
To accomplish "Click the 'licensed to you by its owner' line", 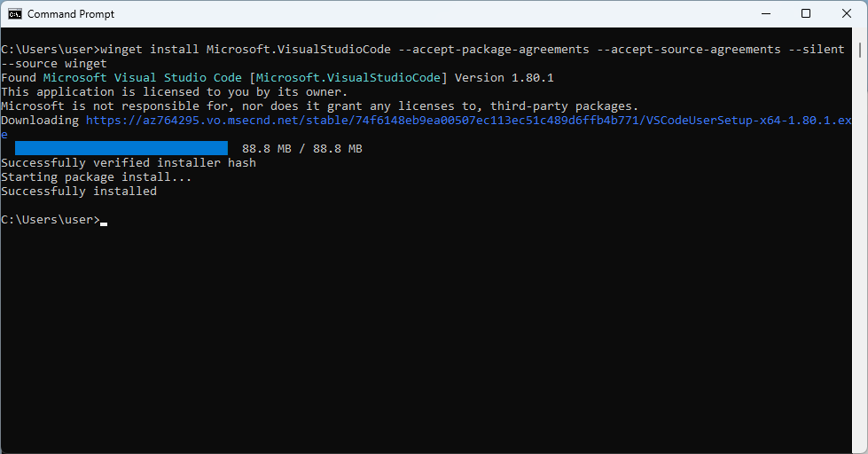I will pos(175,92).
